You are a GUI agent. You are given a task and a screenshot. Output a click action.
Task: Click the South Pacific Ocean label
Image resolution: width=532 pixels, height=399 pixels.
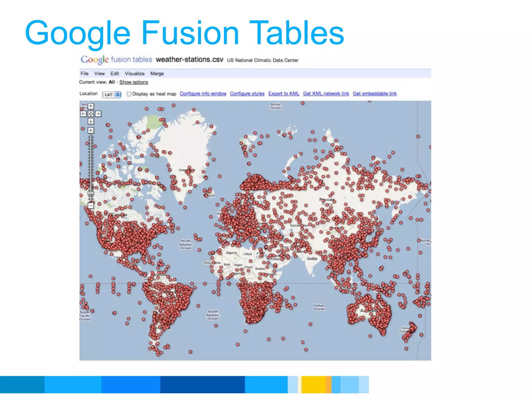[x=85, y=316]
